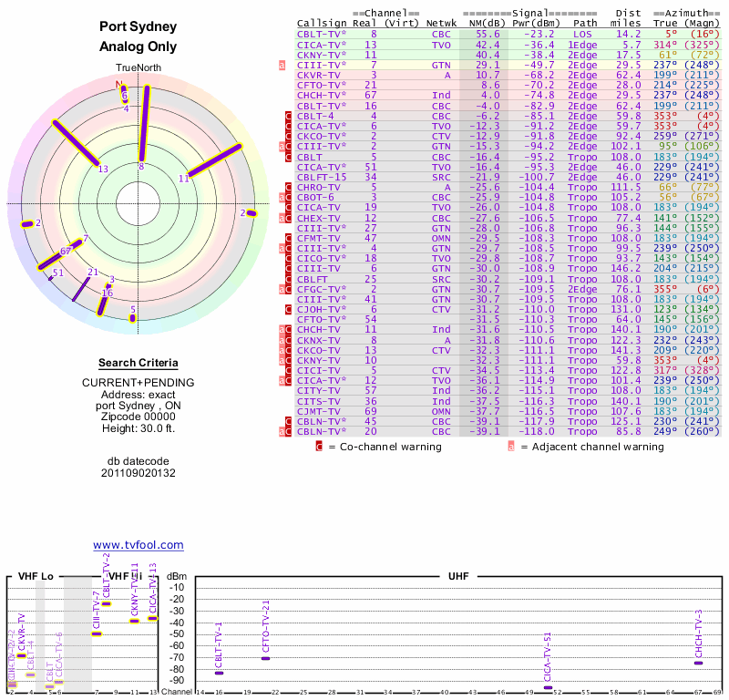Open the www.tvfool.com link

coord(138,545)
